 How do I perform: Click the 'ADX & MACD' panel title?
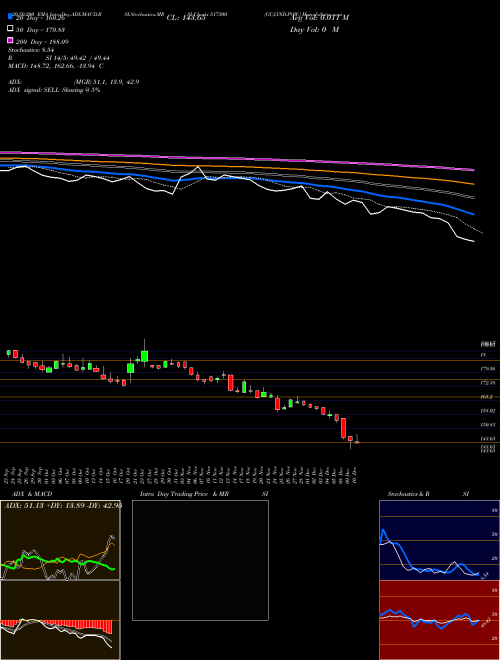point(32,494)
